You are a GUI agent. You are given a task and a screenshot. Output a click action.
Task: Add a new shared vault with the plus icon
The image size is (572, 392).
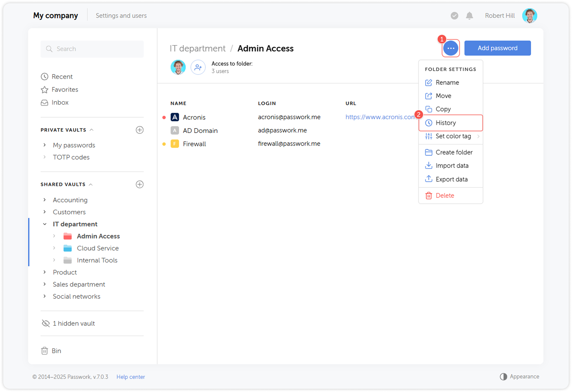tap(139, 184)
